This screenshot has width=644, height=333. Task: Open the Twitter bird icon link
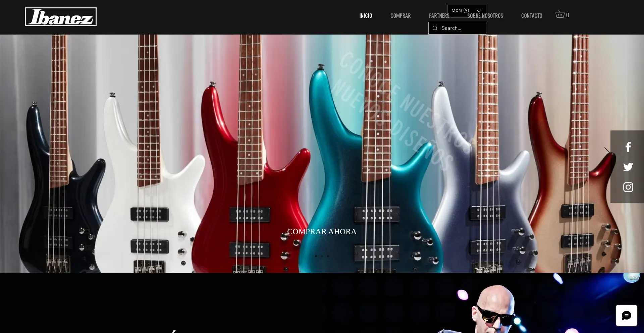[x=628, y=167]
